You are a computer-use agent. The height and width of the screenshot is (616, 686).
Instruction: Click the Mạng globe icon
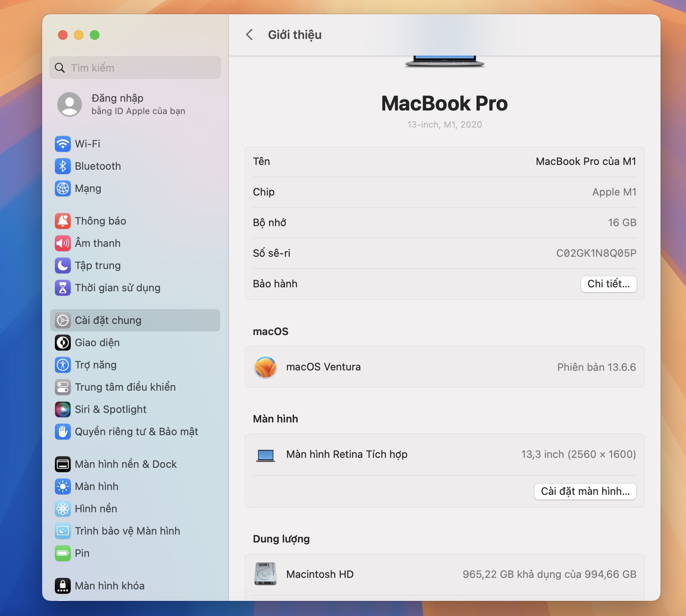click(63, 188)
